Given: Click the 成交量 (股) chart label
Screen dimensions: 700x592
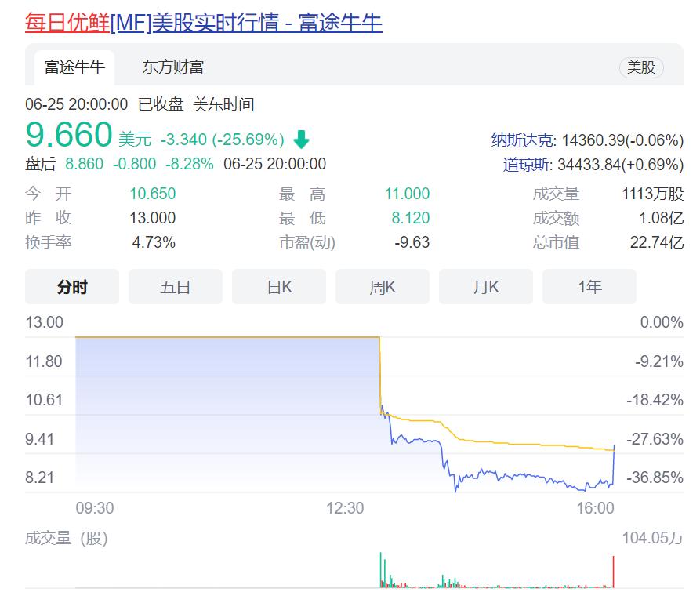Looking at the screenshot, I should [67, 538].
